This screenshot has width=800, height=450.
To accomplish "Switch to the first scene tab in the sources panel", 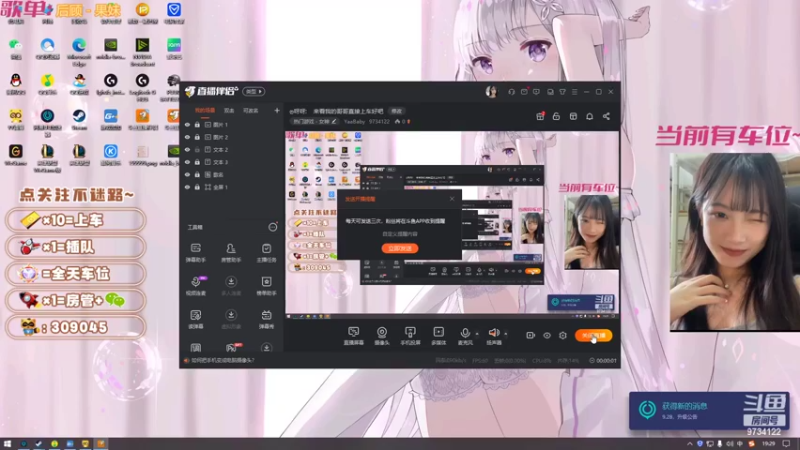I will (x=205, y=110).
